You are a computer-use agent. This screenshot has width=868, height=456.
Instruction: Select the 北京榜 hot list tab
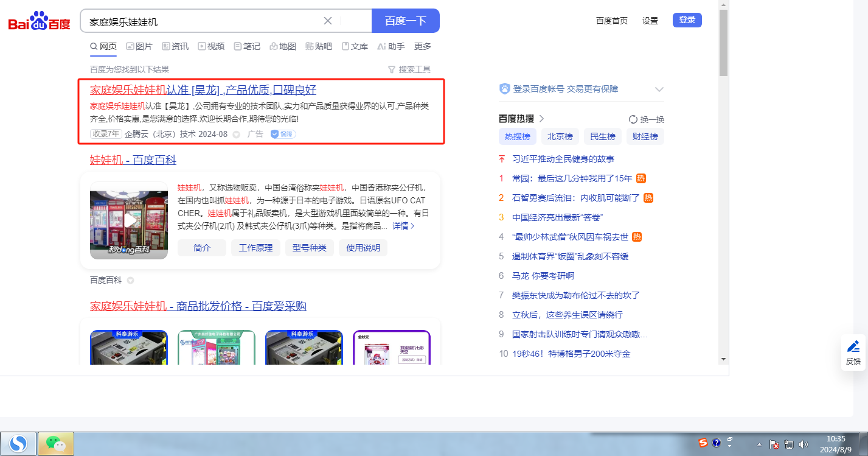[x=560, y=136]
